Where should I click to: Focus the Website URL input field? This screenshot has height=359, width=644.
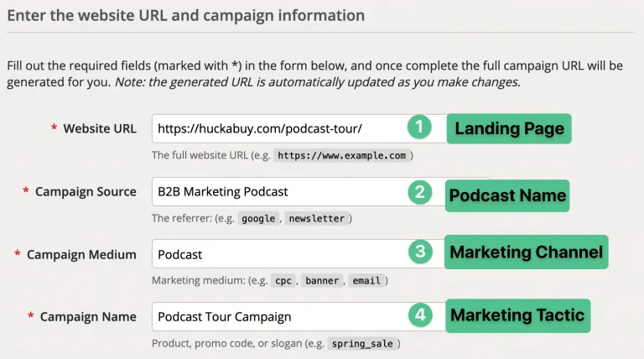[300, 128]
